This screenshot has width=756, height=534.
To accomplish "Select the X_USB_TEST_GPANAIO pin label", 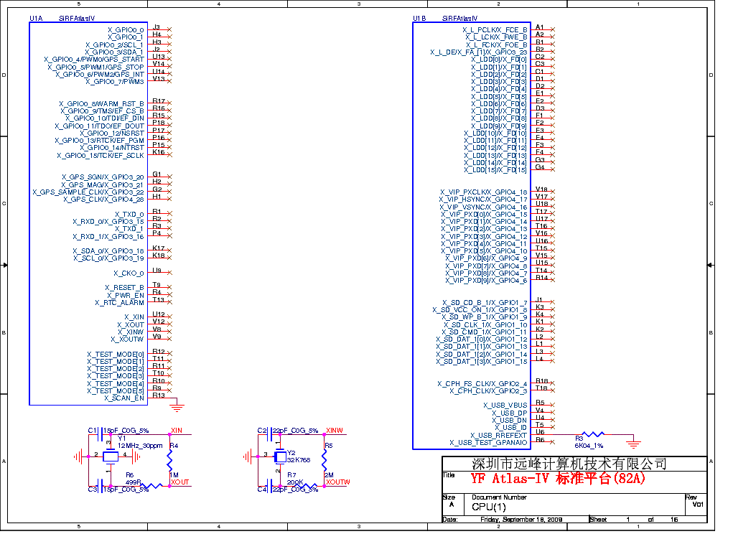I will pos(488,442).
